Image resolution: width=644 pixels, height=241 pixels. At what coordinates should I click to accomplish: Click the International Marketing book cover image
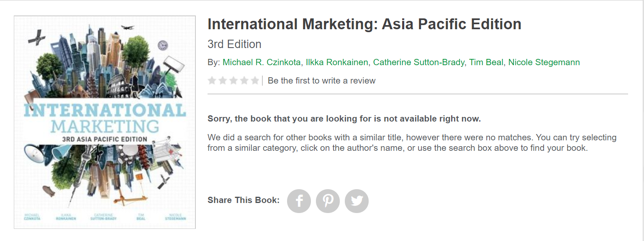tap(105, 122)
